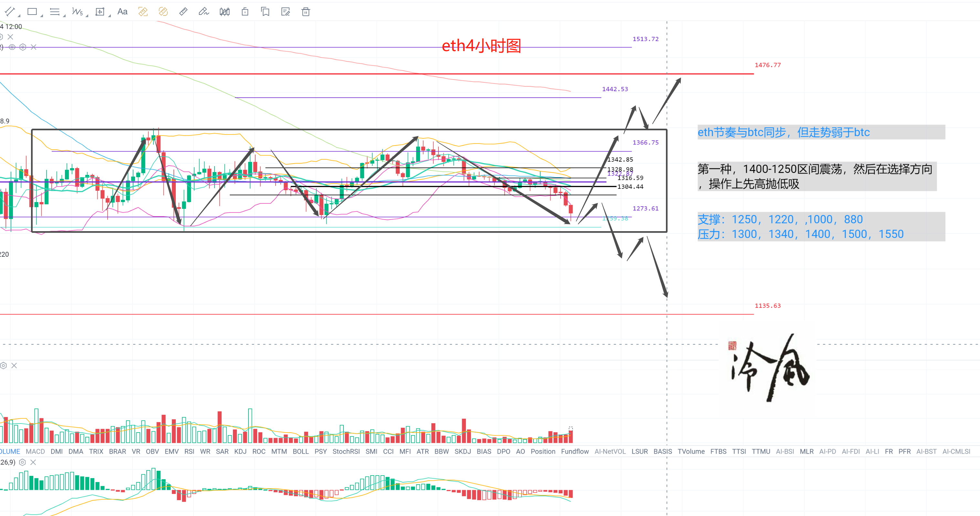Open the Fundflow indicator

pos(574,451)
